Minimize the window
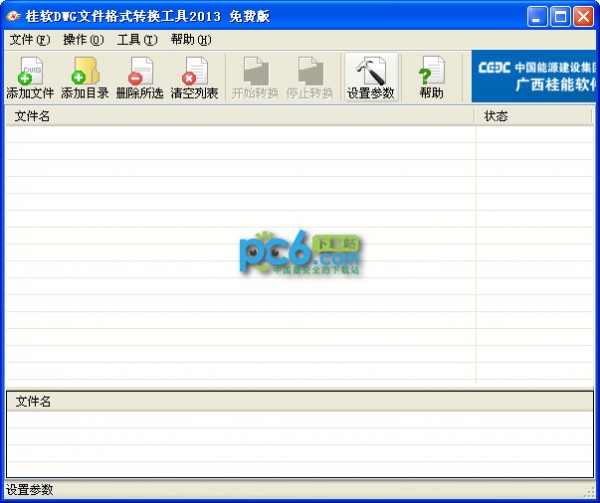This screenshot has height=503, width=600. tap(537, 17)
